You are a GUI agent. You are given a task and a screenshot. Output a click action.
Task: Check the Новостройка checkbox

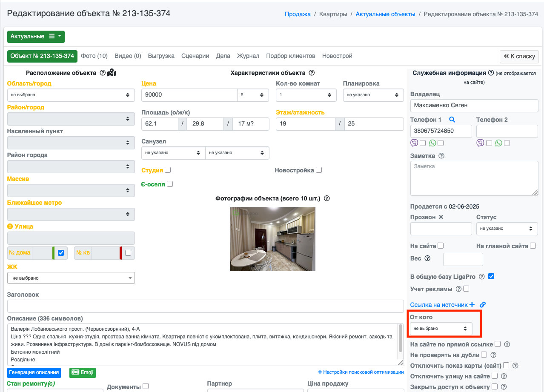coord(319,170)
